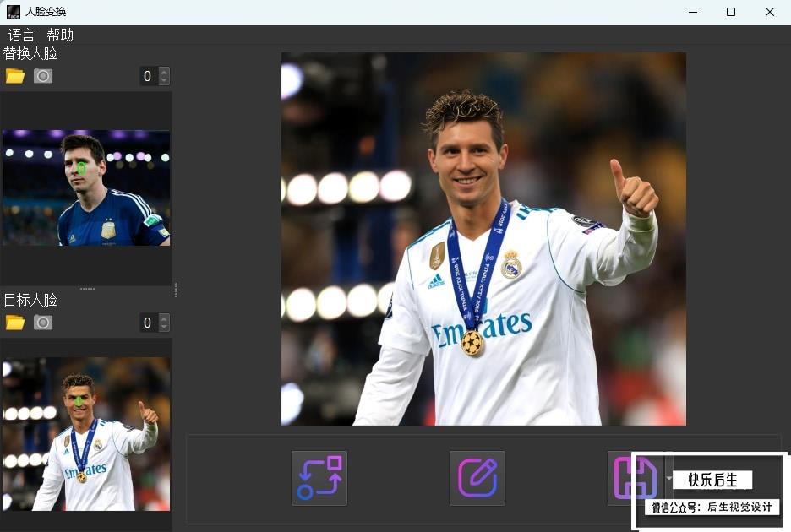
Task: Click the result preview image
Action: coord(483,239)
